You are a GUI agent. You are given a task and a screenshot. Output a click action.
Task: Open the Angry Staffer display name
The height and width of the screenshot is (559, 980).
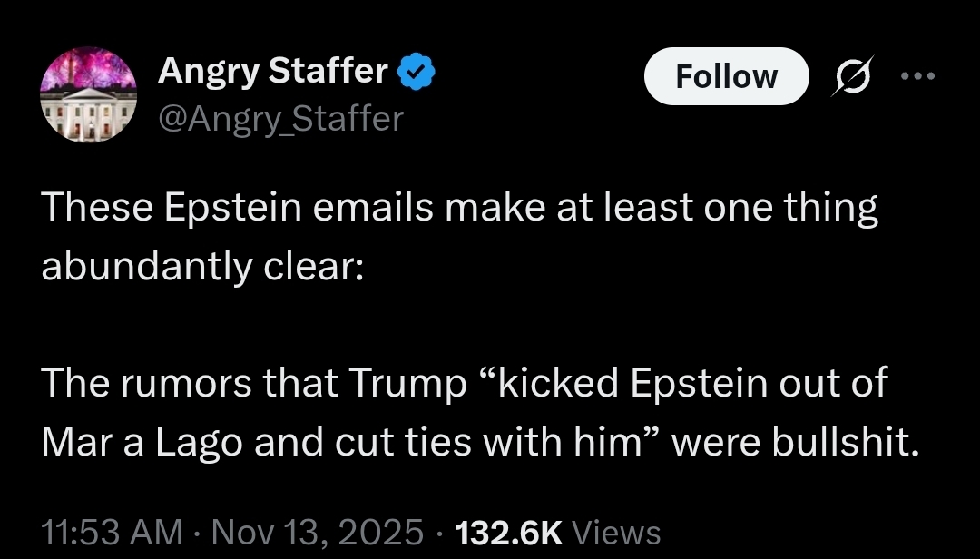point(274,72)
